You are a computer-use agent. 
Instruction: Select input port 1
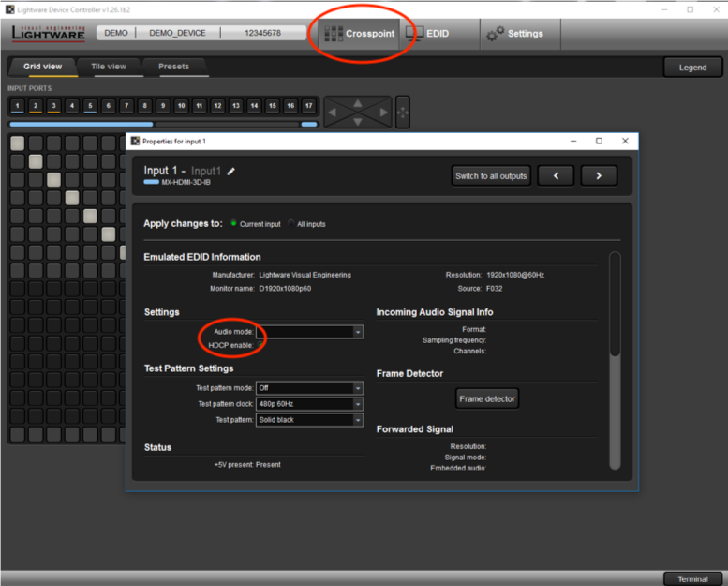(x=17, y=106)
